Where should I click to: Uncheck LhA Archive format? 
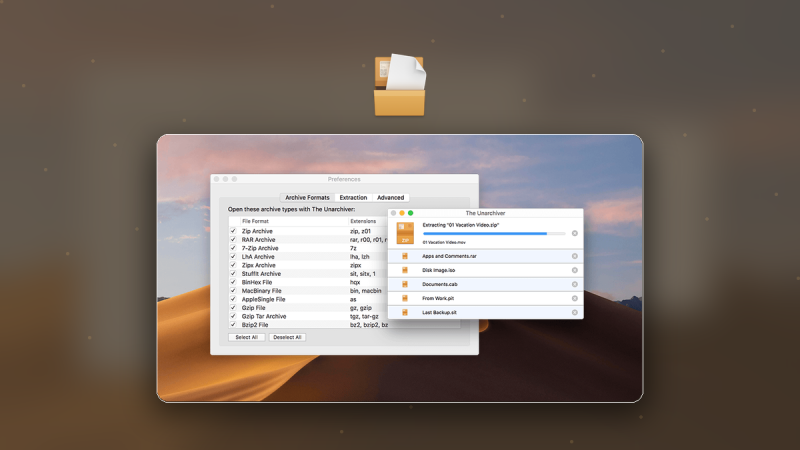[233, 257]
